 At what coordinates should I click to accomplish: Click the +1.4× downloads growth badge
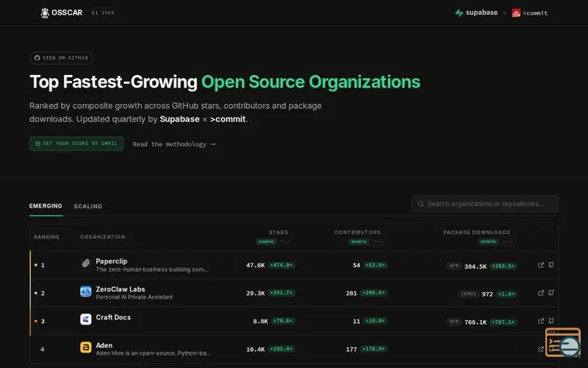(506, 294)
